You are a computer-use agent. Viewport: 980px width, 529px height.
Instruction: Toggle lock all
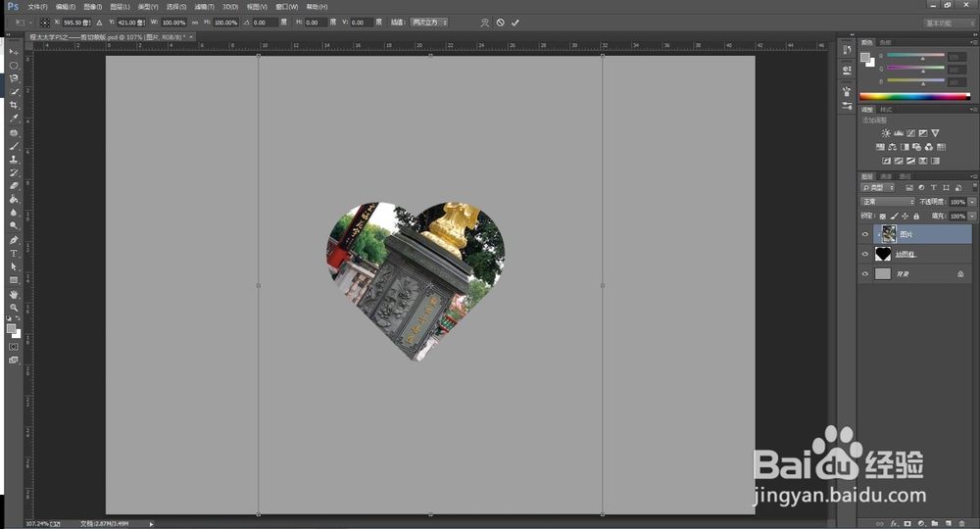pyautogui.click(x=916, y=216)
